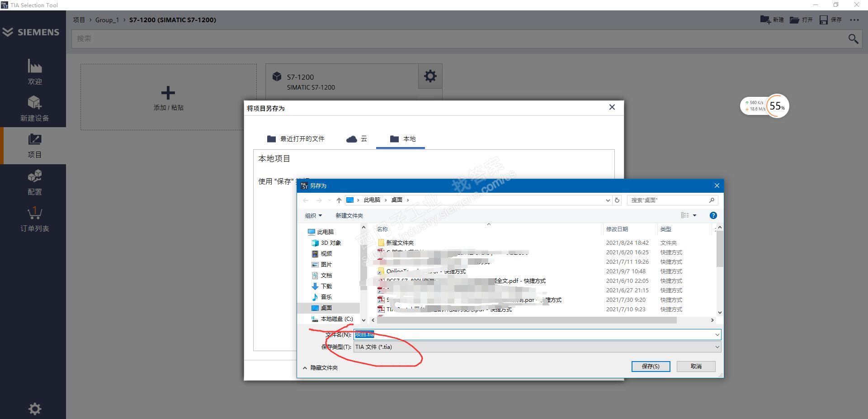The image size is (868, 419).
Task: Select 视频 in the folder tree
Action: [x=322, y=254]
